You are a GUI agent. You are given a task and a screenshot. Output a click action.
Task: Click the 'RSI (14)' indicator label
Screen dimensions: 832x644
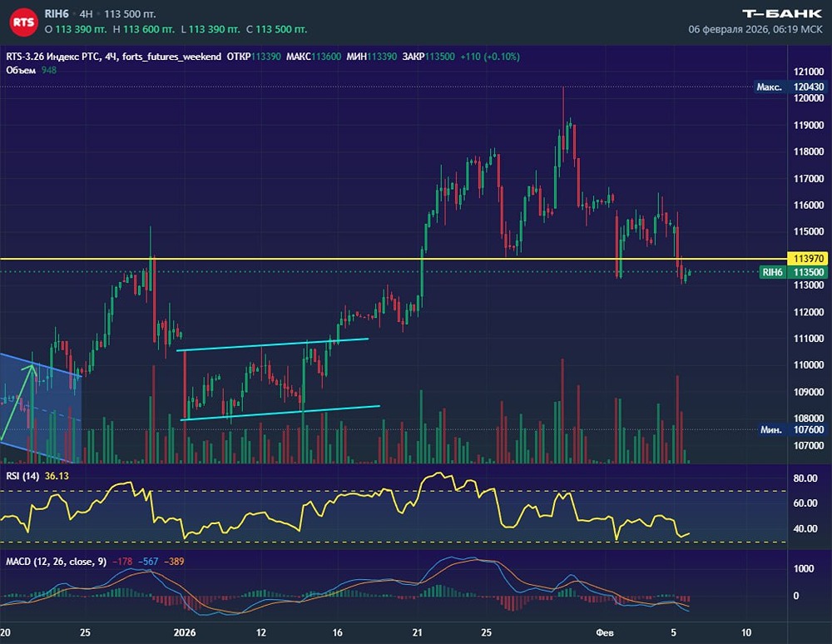click(x=22, y=476)
